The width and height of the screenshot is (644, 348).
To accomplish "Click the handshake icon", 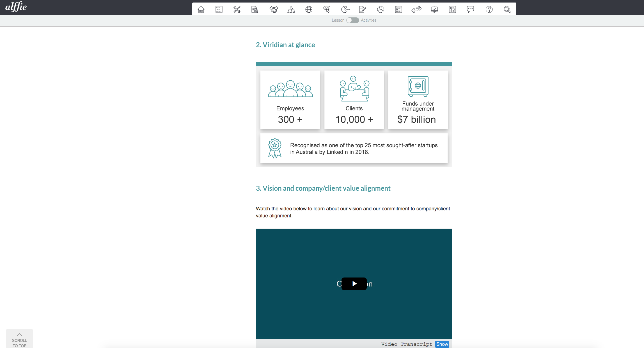I will tap(274, 10).
